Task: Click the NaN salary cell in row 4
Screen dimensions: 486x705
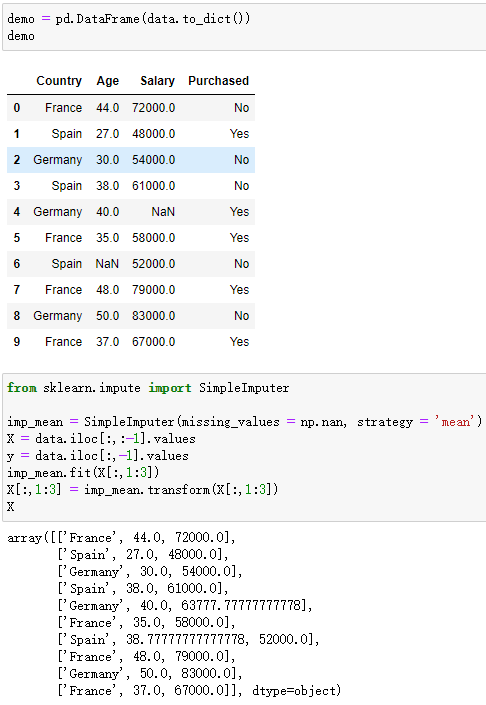Action: coord(163,212)
